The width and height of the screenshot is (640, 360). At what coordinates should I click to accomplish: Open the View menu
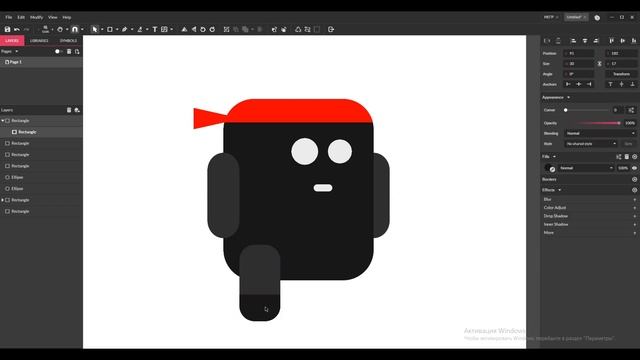53,18
